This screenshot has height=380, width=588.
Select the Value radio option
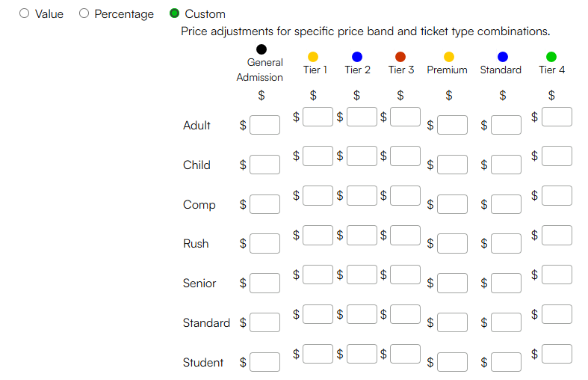point(25,13)
